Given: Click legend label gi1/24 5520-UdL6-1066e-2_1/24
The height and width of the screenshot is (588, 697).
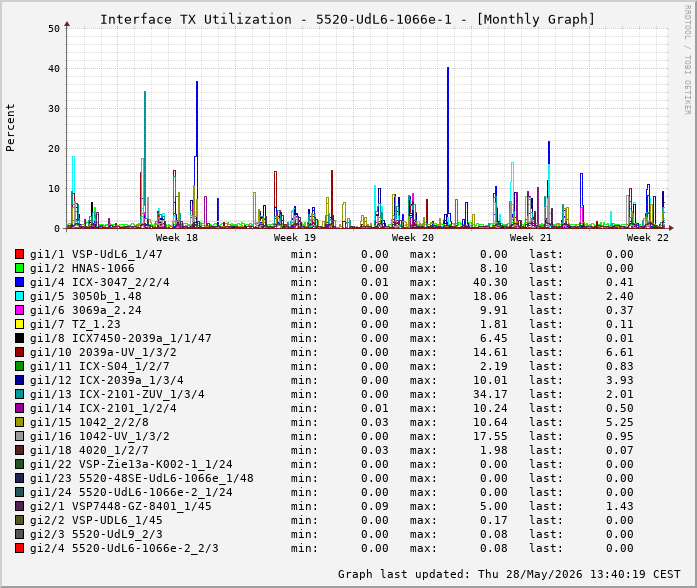Looking at the screenshot, I should click(131, 492).
